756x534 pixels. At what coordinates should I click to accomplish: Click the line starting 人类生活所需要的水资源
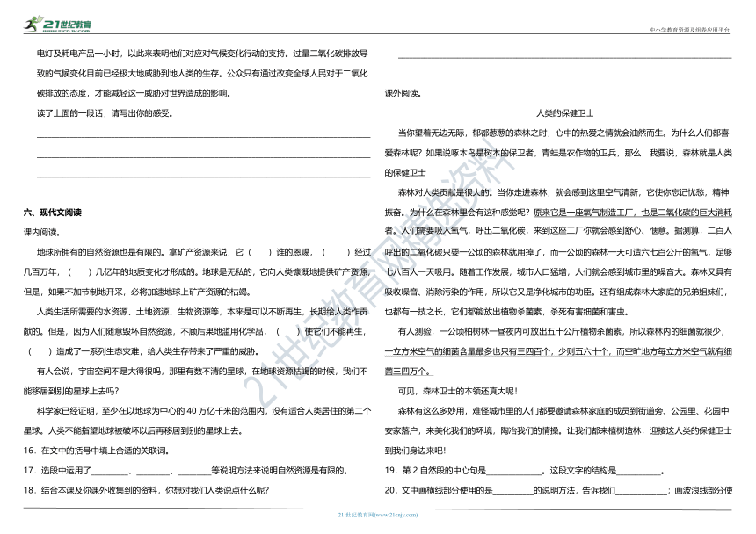tap(202, 312)
